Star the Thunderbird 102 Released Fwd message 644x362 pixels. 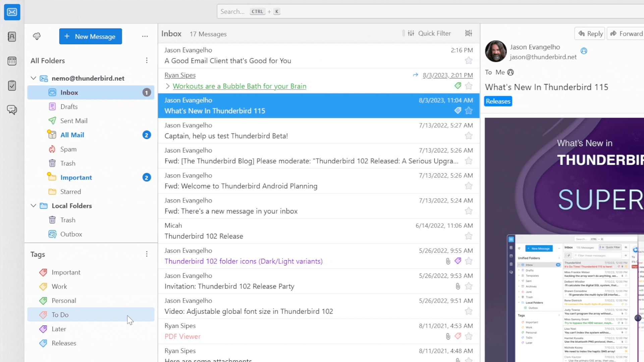click(x=469, y=161)
